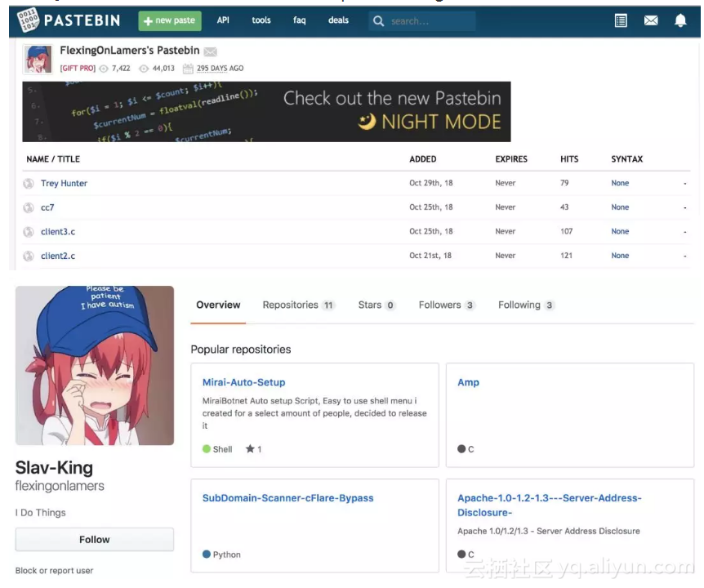
Task: Click the globe icon for client3.c
Action: click(29, 232)
